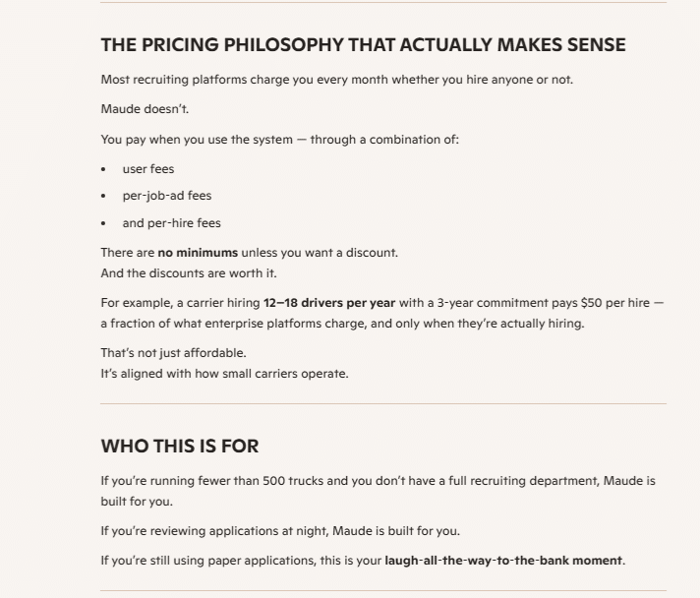
Task: Click the "and per-hire fees" bullet item
Action: [171, 223]
